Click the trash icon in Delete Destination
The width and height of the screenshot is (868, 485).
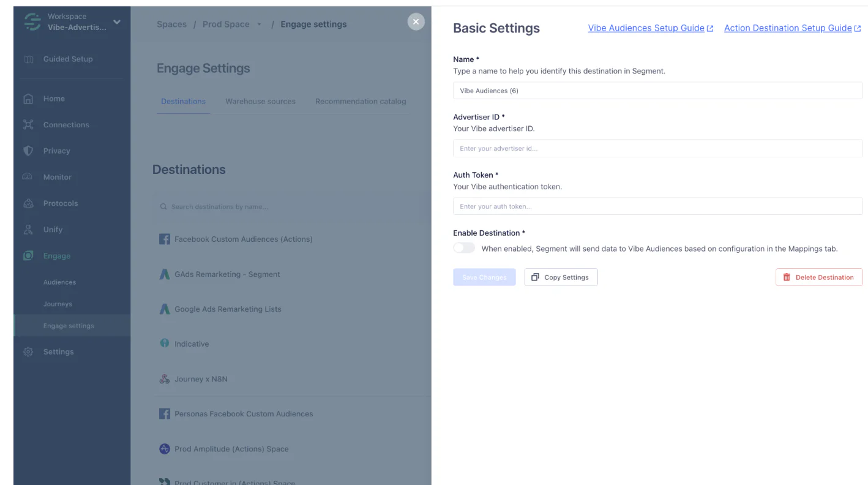[x=787, y=277]
